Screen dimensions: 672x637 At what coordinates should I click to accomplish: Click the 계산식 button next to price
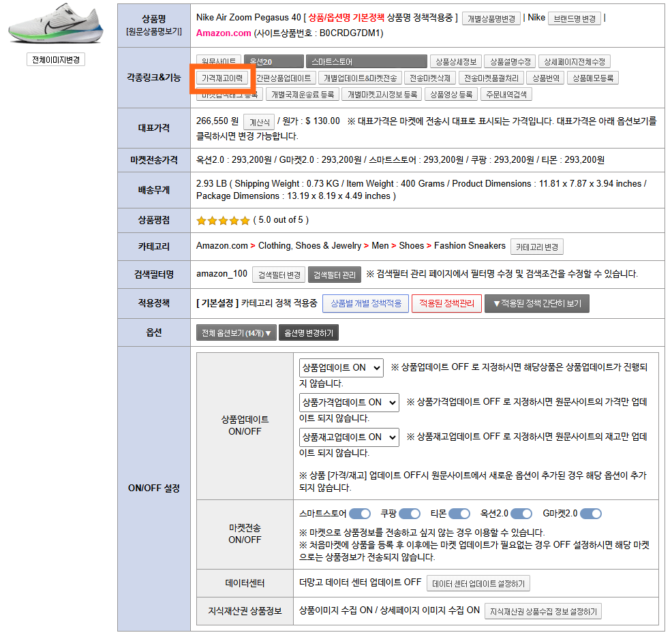click(258, 122)
